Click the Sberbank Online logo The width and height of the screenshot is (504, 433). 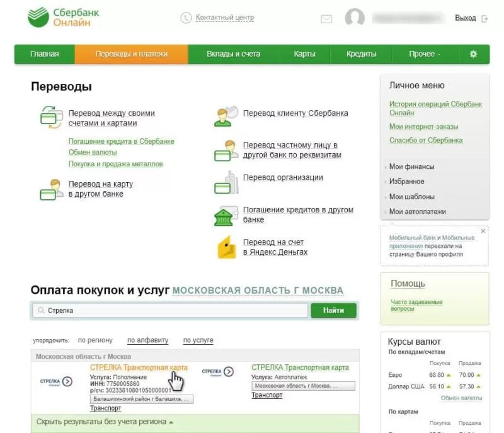coord(64,18)
